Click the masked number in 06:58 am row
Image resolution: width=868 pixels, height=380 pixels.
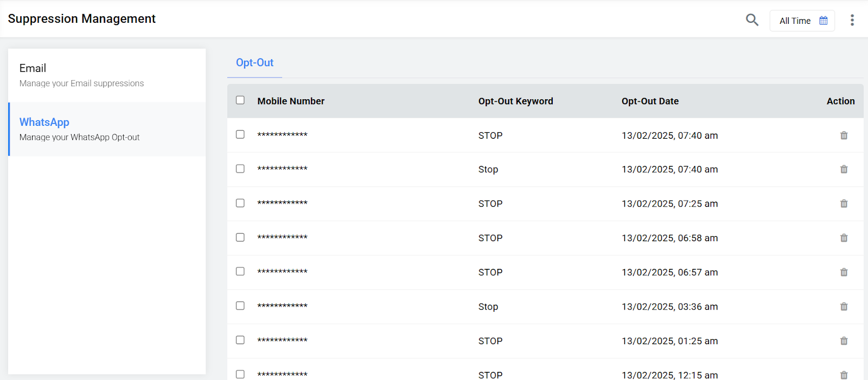(282, 237)
